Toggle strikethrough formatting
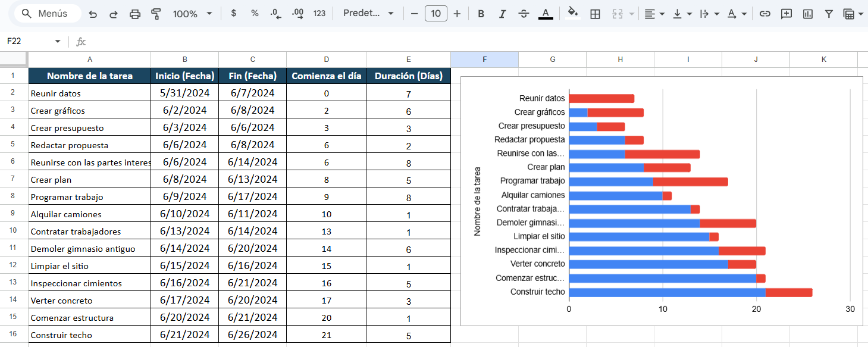Screen dimensions: 868x347 tap(524, 13)
